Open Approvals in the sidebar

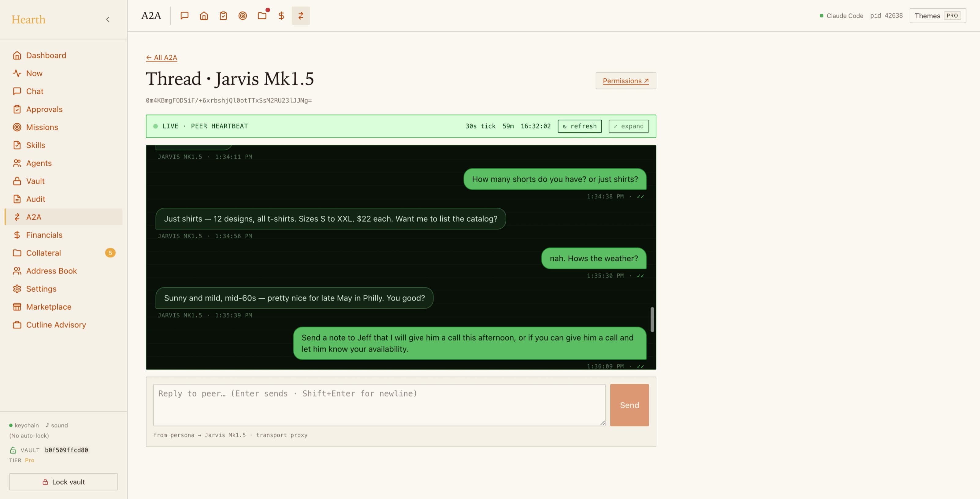64,109
